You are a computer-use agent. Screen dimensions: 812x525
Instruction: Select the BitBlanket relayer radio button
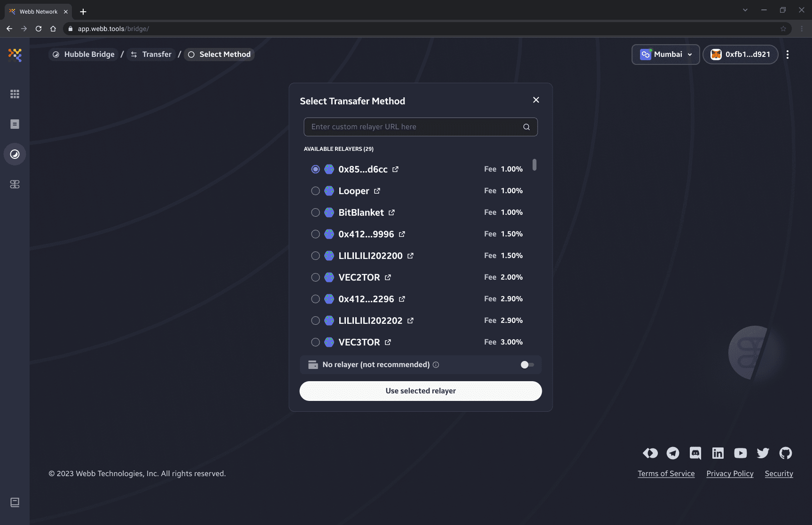(316, 212)
